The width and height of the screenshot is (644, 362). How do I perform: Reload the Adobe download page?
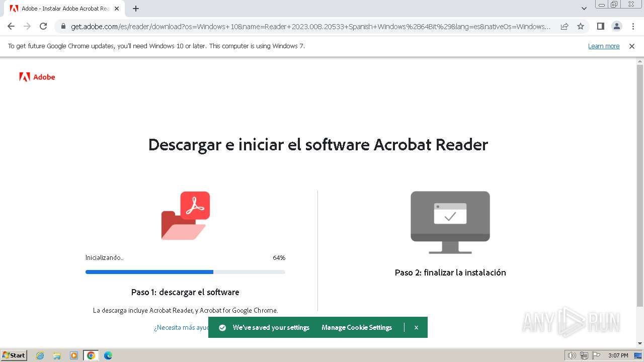point(43,26)
